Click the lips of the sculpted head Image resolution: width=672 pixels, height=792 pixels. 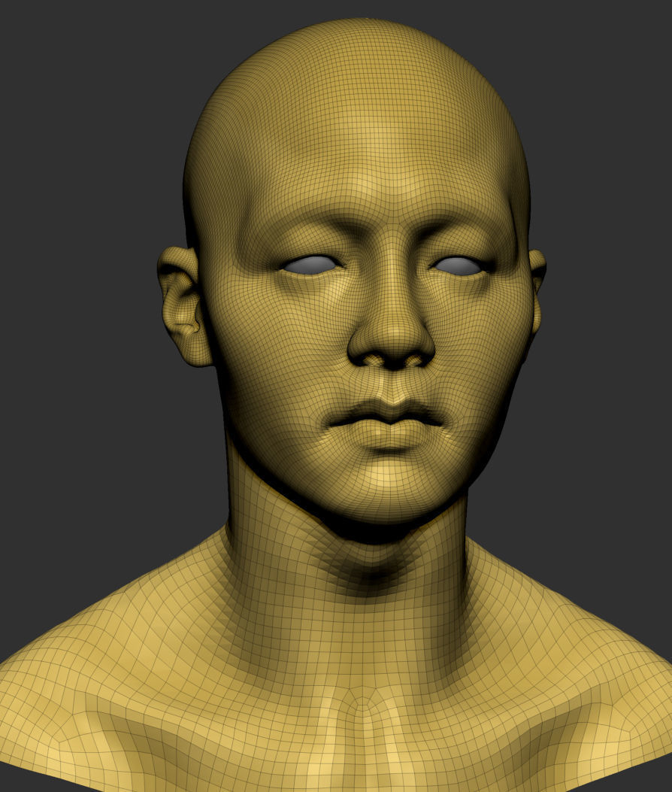[x=387, y=423]
